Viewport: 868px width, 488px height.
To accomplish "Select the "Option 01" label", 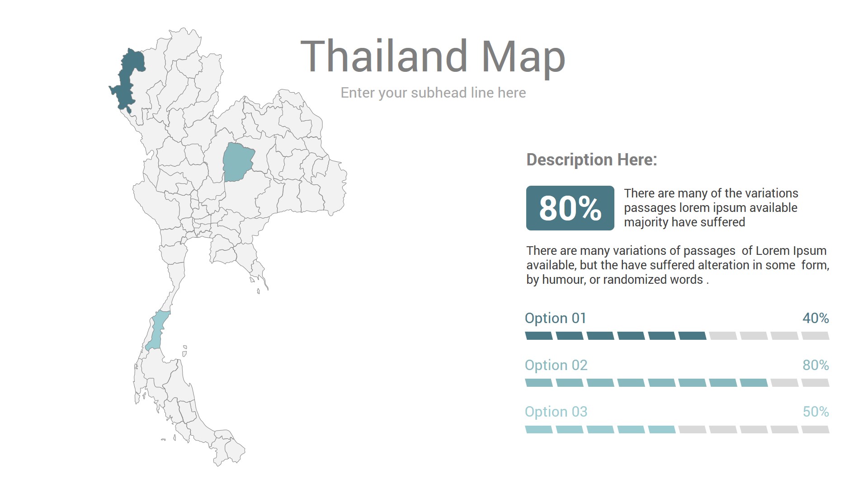I will pos(555,318).
